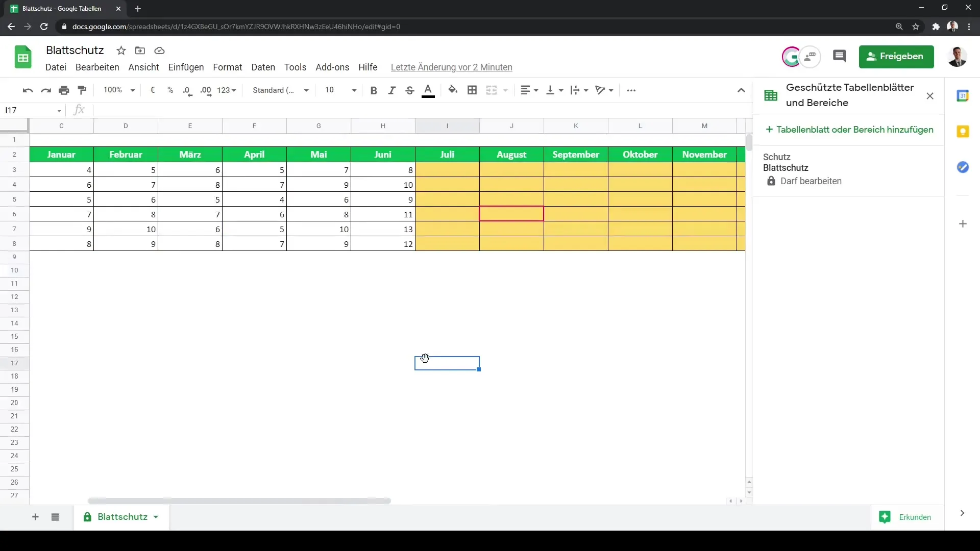
Task: Open font family Standard dropdown
Action: pos(281,90)
